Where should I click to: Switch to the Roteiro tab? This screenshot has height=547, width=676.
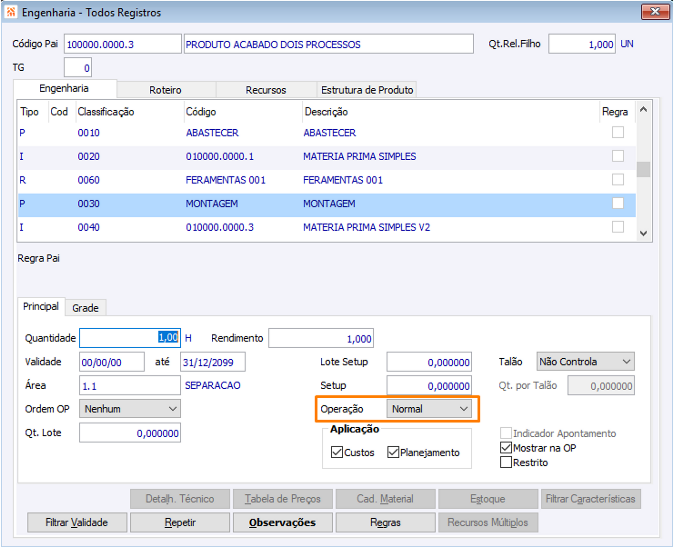point(165,90)
